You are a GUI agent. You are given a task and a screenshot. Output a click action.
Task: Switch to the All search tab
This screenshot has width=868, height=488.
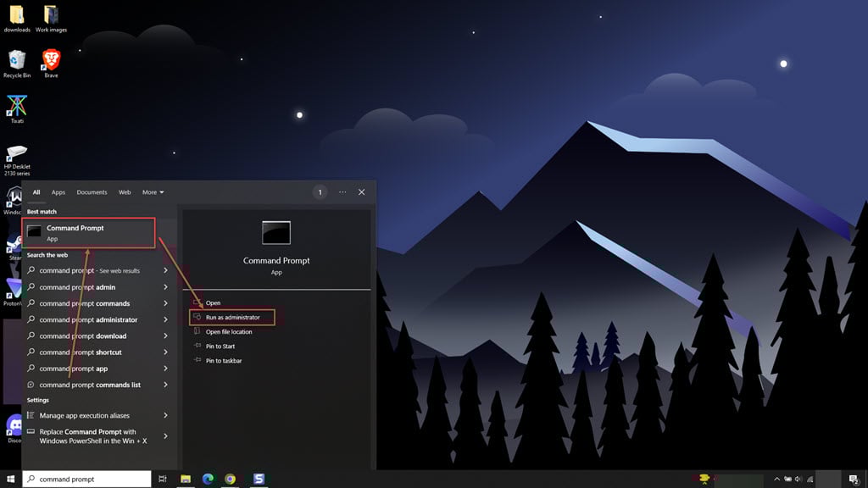click(36, 192)
